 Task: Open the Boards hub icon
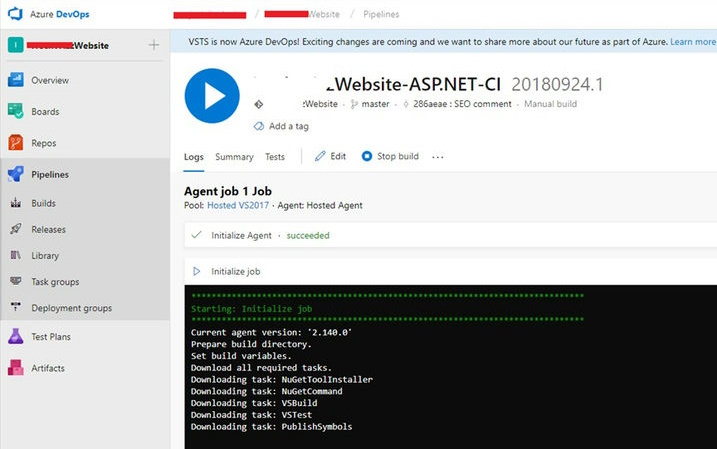tap(16, 111)
